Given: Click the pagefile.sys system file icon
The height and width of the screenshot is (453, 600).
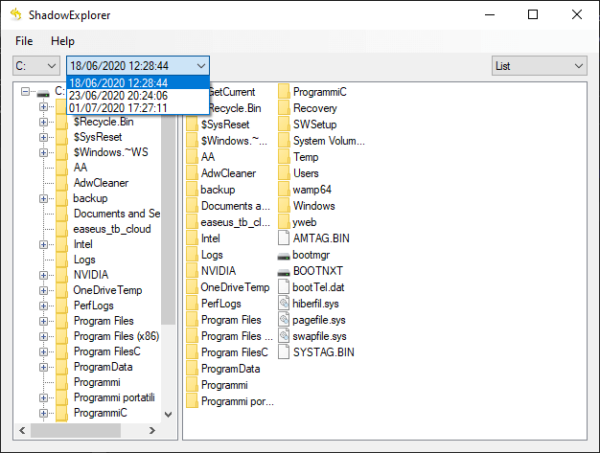Looking at the screenshot, I should point(284,319).
